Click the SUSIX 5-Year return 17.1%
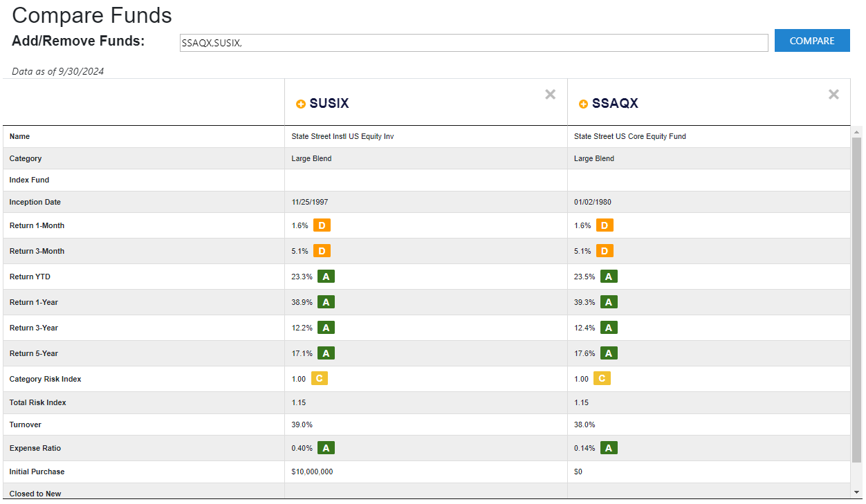The height and width of the screenshot is (504, 866). pos(302,354)
